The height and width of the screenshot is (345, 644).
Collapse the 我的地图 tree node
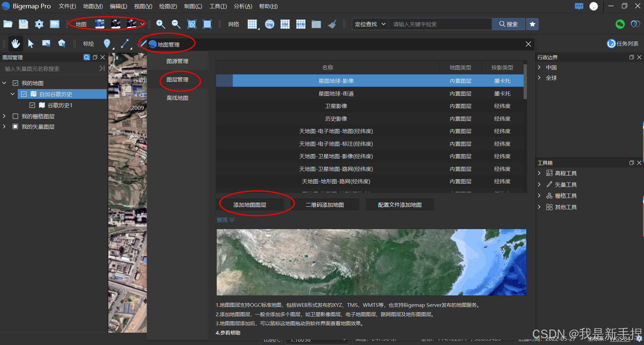(x=4, y=83)
